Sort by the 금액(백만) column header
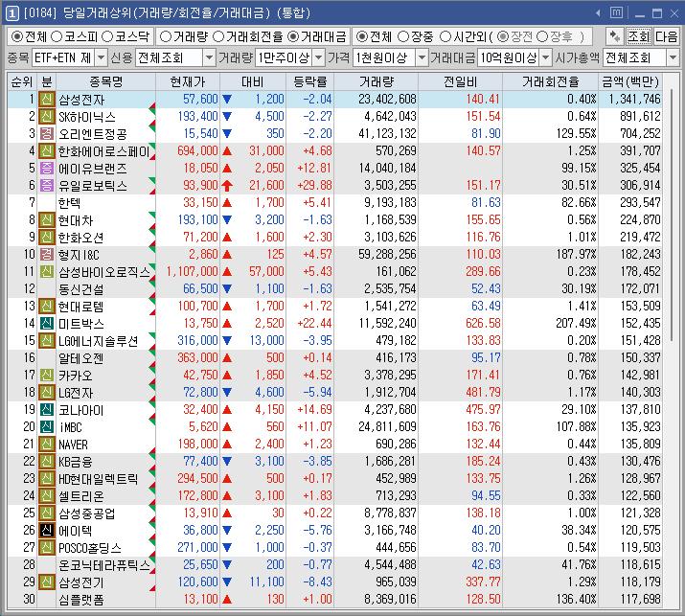Viewport: 685px width, 616px height. click(x=630, y=82)
